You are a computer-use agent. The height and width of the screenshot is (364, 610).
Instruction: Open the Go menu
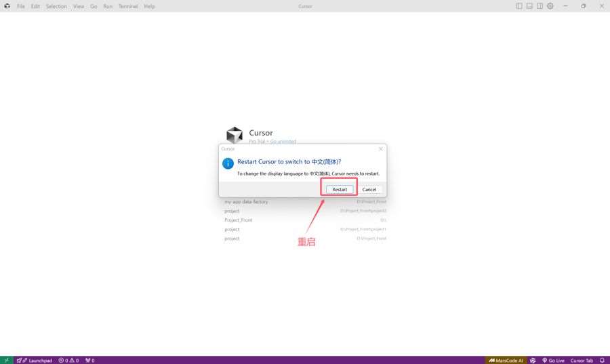point(94,6)
